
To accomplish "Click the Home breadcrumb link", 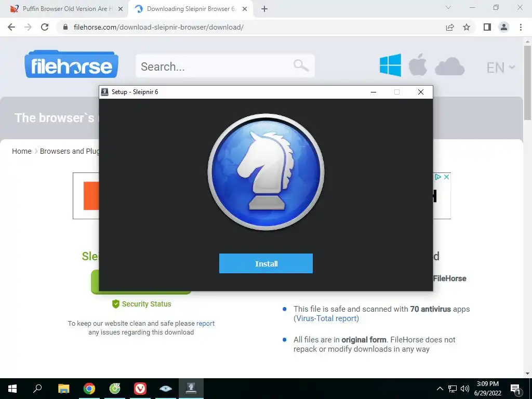I will tap(22, 151).
